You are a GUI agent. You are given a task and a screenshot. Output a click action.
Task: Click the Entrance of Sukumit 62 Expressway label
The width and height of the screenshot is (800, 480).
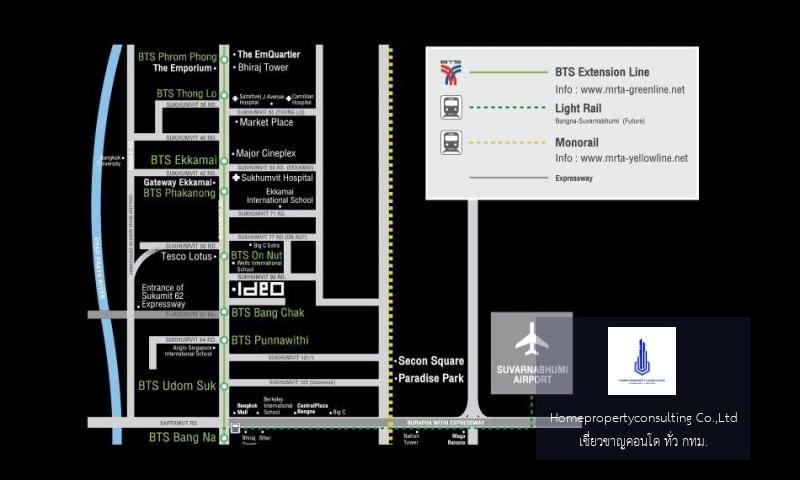[163, 296]
